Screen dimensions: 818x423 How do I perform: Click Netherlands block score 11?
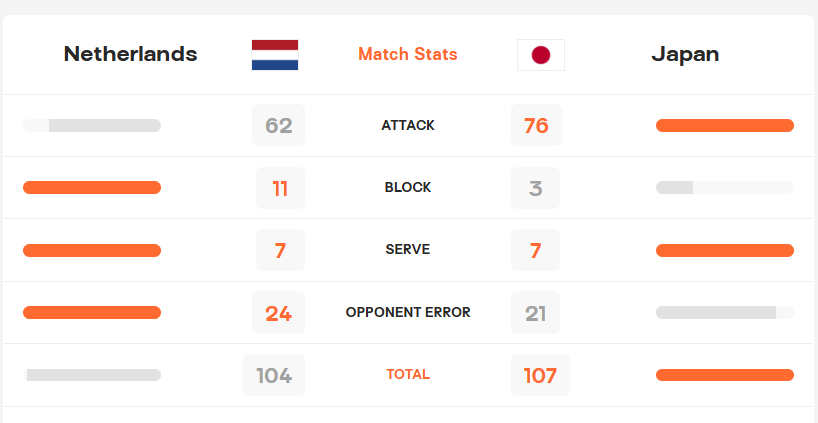pos(280,188)
